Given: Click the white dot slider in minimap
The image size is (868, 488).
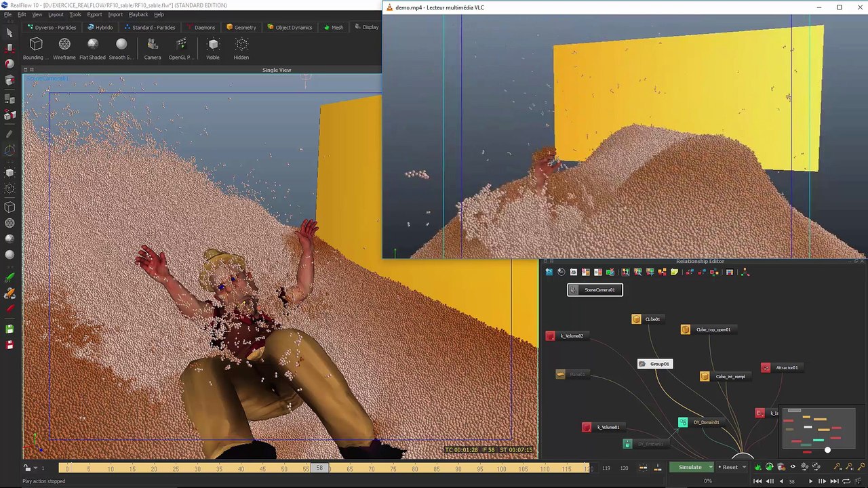Looking at the screenshot, I should (827, 450).
